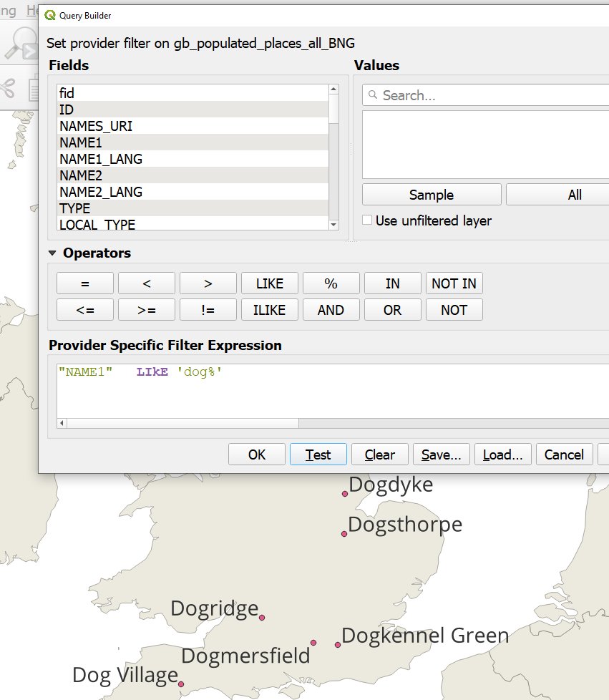Insert the LIKE operator into the expression

tap(269, 283)
